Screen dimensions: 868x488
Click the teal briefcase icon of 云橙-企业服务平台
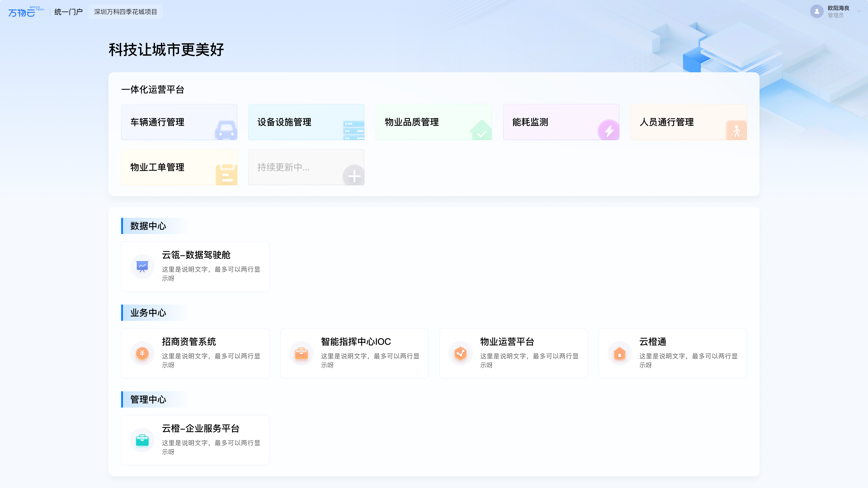coord(142,440)
